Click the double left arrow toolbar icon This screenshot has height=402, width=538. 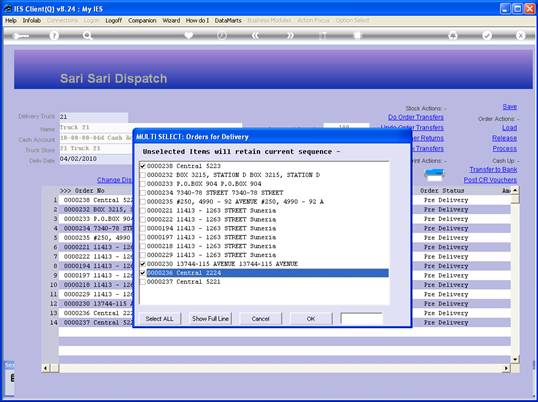[256, 35]
